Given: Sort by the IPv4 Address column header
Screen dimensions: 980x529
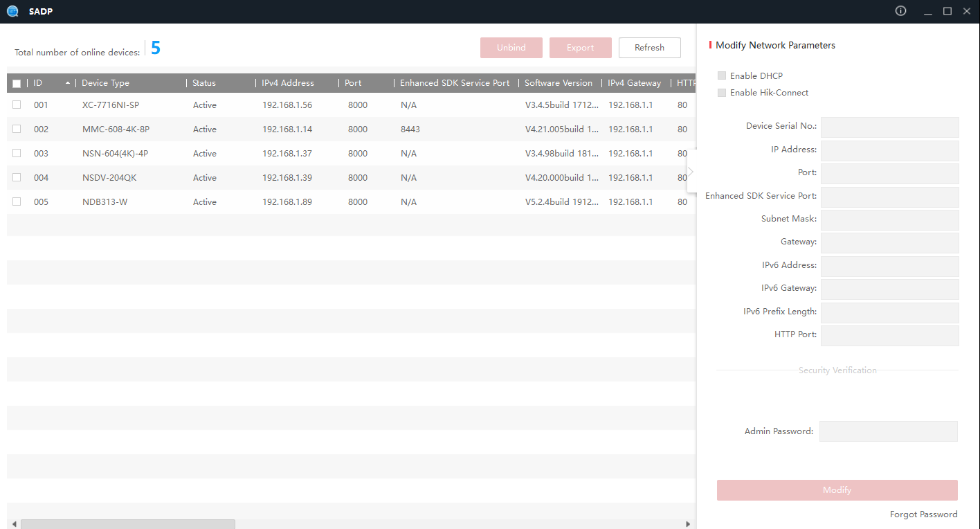Looking at the screenshot, I should click(287, 83).
